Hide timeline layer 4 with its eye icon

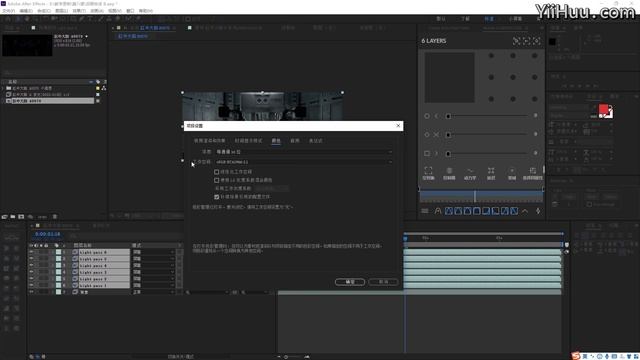[x=31, y=272]
